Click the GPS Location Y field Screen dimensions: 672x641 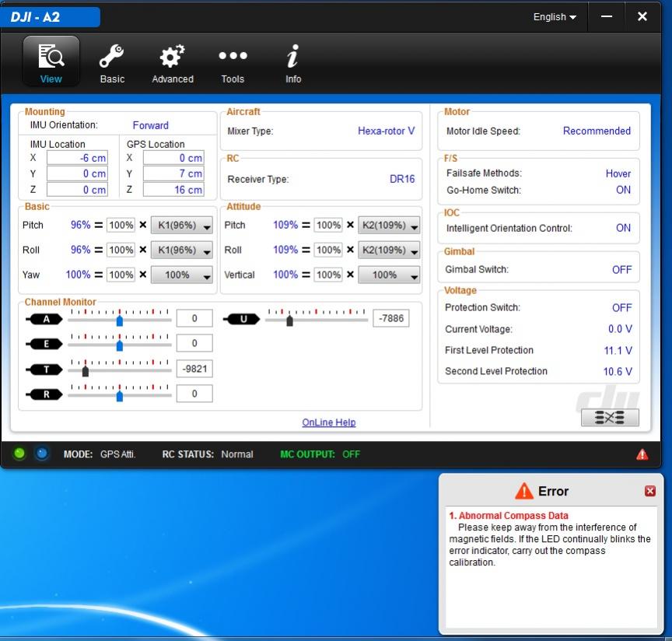coord(173,173)
